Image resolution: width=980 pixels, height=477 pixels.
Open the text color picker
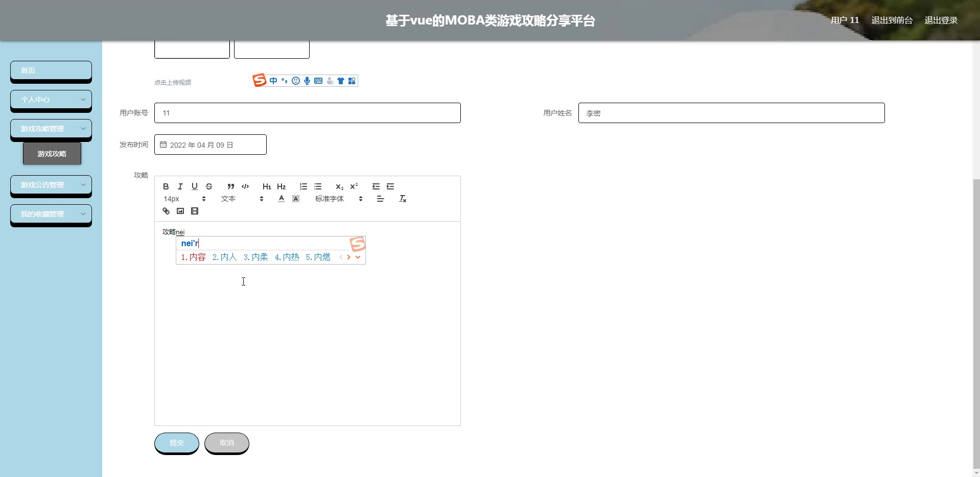point(282,199)
